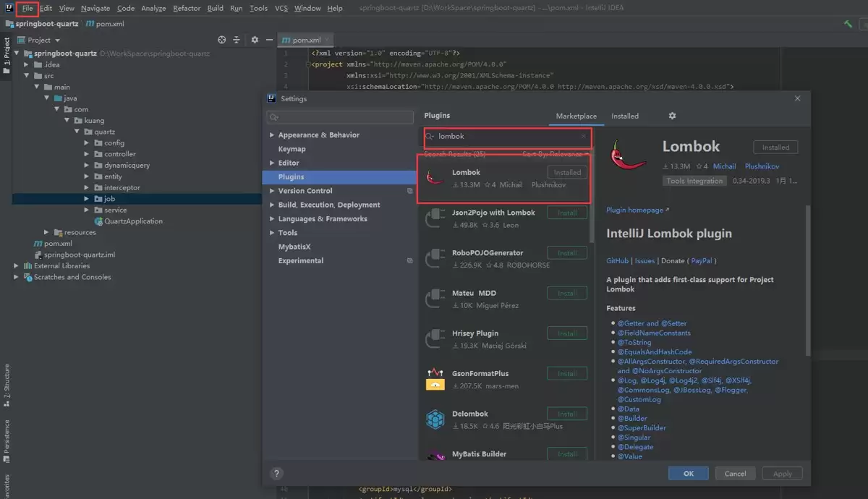
Task: Click the plugin search field containing lombok
Action: click(x=508, y=136)
